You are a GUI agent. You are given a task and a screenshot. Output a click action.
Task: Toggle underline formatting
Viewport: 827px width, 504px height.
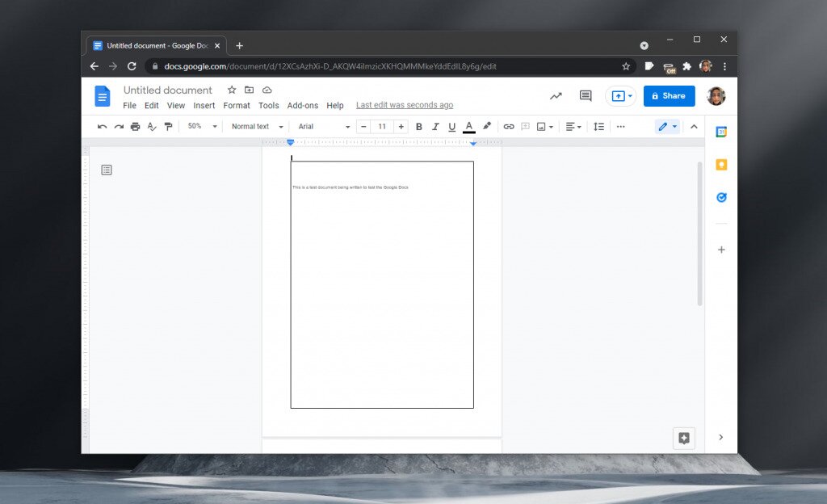coord(452,126)
